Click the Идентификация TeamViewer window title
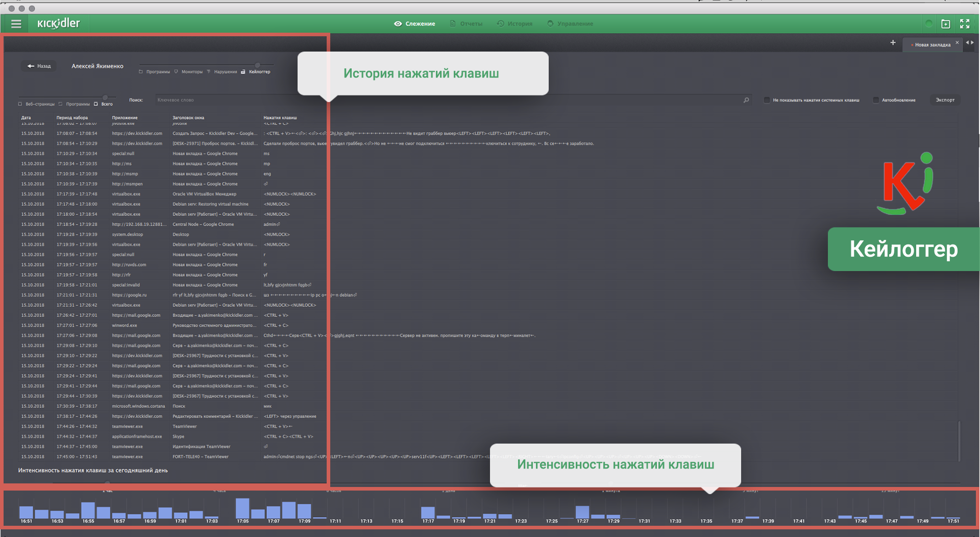The image size is (980, 537). [x=202, y=447]
